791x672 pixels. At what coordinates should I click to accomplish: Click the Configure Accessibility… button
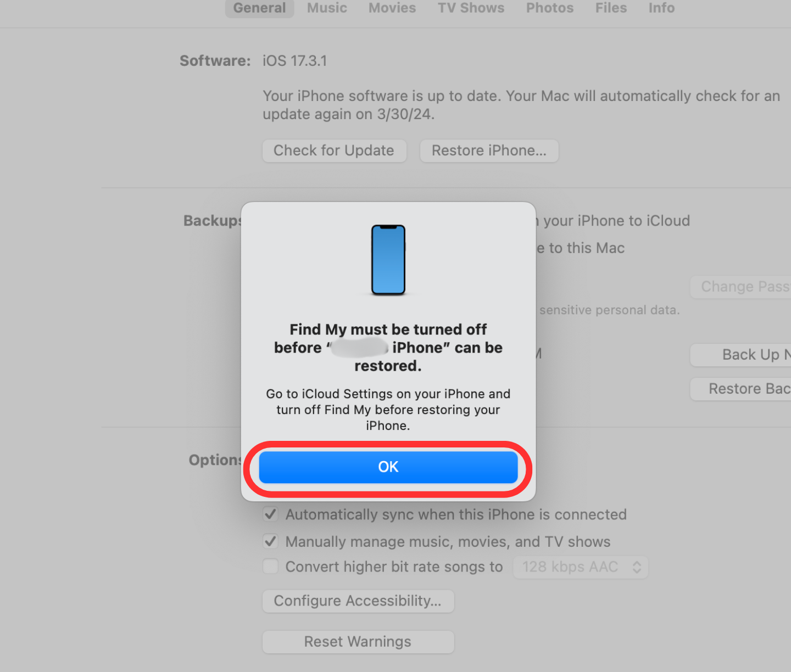358,601
